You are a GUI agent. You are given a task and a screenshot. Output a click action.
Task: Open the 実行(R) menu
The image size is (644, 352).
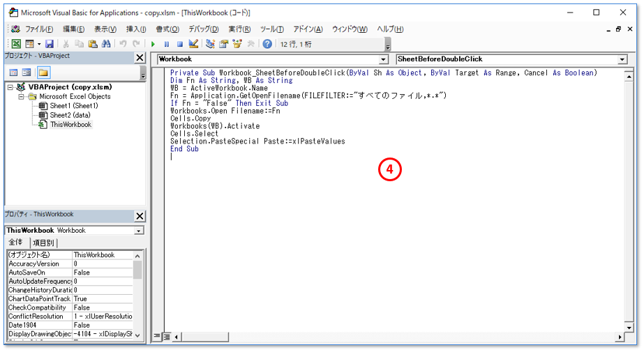click(x=239, y=29)
